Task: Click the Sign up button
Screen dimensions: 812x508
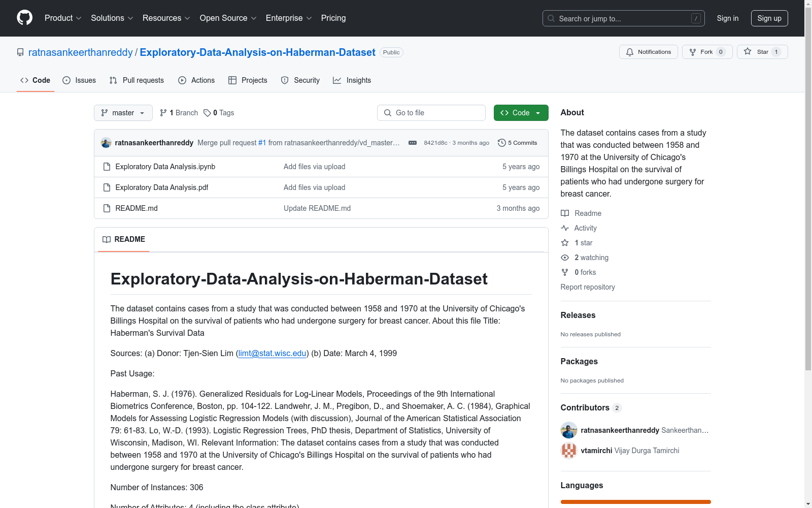Action: click(x=769, y=18)
